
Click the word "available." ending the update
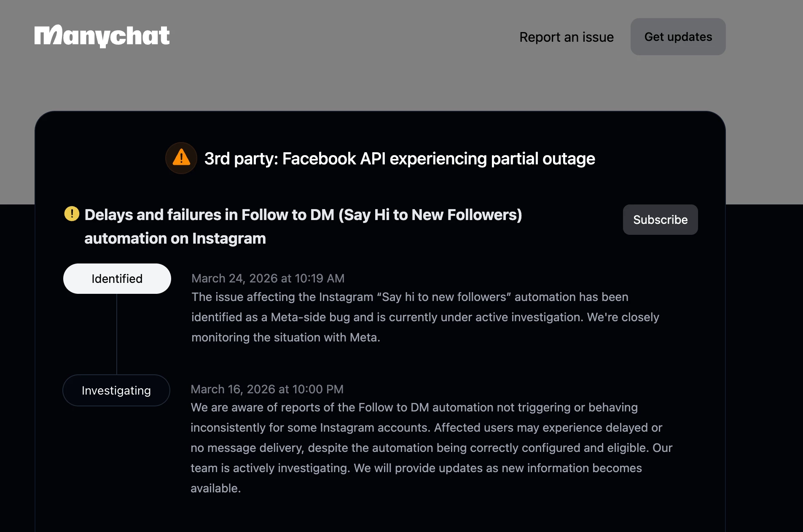pyautogui.click(x=215, y=488)
